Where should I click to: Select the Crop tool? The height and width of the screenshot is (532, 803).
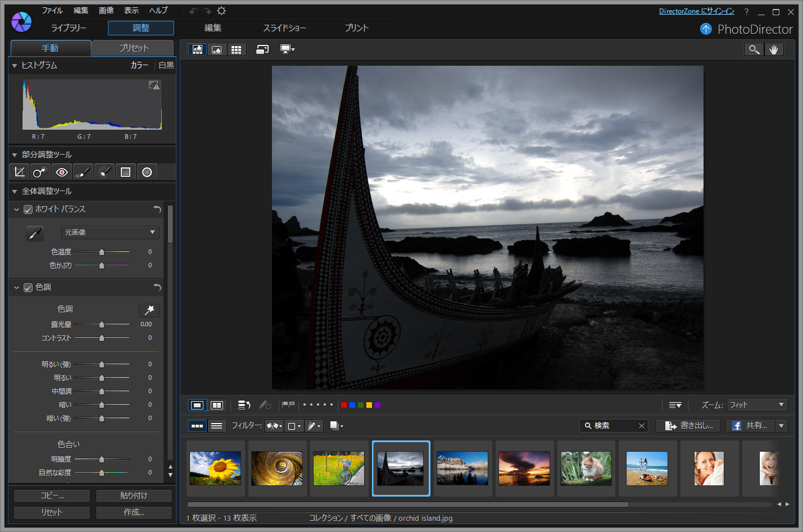pos(19,171)
